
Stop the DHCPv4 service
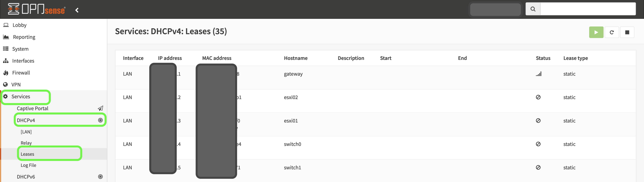click(x=627, y=32)
